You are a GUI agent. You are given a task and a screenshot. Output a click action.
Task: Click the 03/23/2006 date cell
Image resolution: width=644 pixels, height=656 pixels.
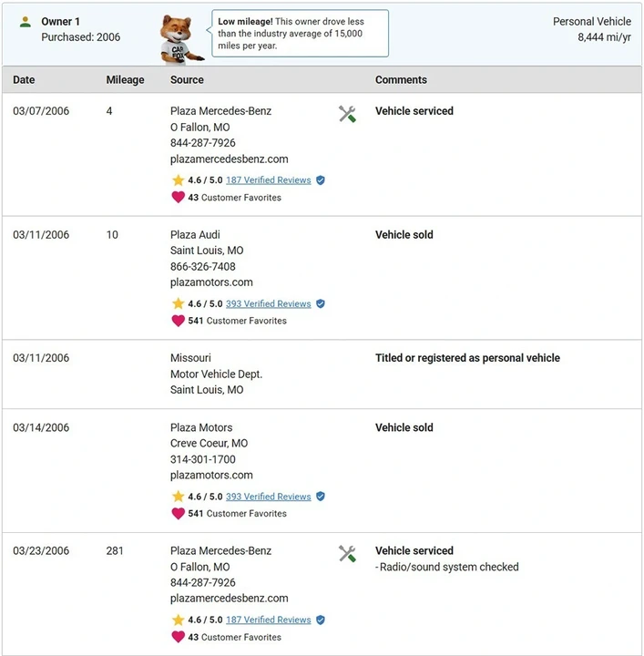(x=41, y=551)
